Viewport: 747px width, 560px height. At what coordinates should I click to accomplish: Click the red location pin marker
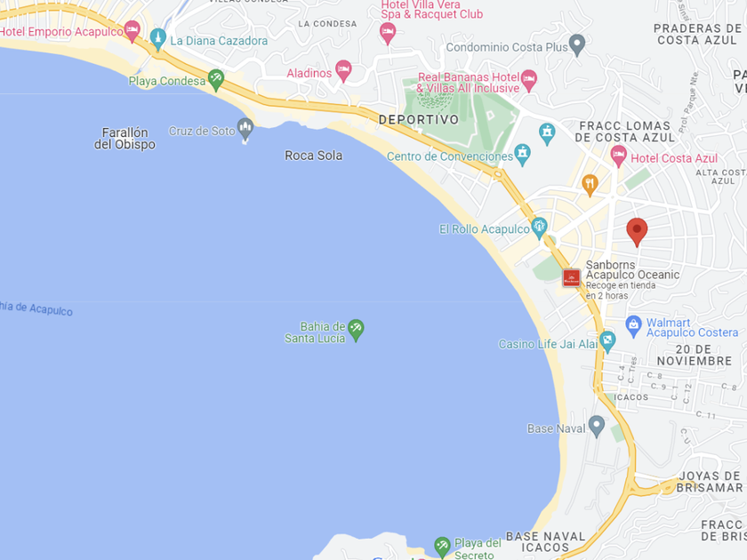(637, 232)
